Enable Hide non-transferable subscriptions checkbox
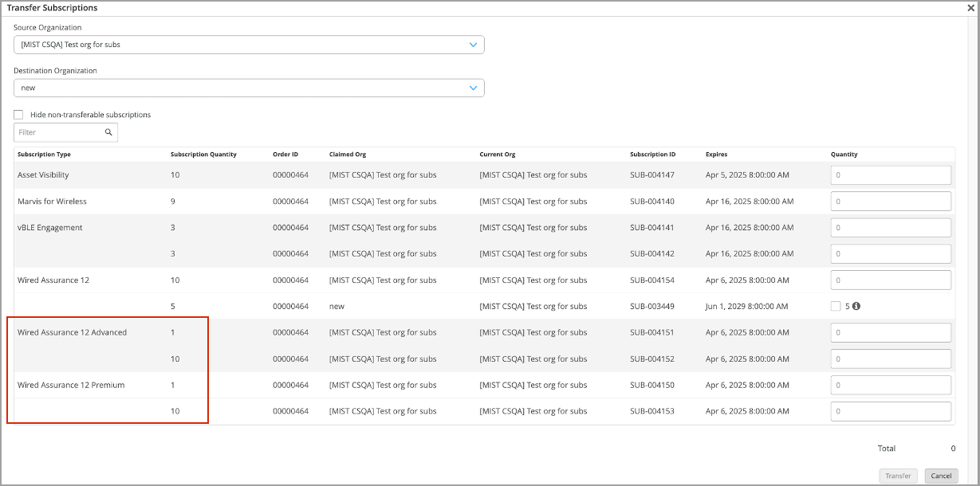980x486 pixels. 18,115
